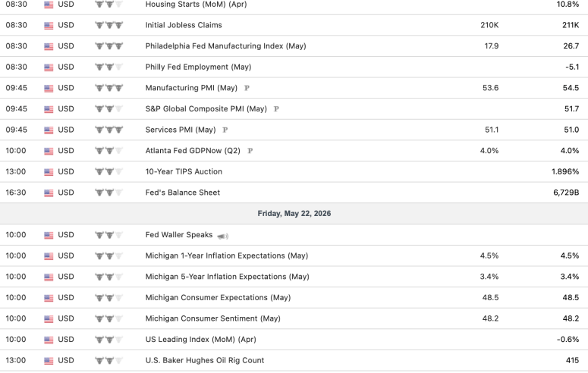This screenshot has height=373, width=588.
Task: Click the Fed Waller Speaks speaker icon
Action: click(x=223, y=237)
